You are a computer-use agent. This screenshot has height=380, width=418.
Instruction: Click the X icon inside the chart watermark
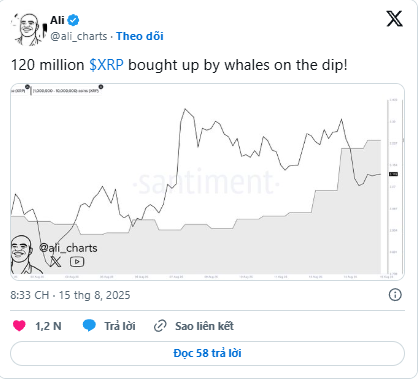click(x=55, y=262)
